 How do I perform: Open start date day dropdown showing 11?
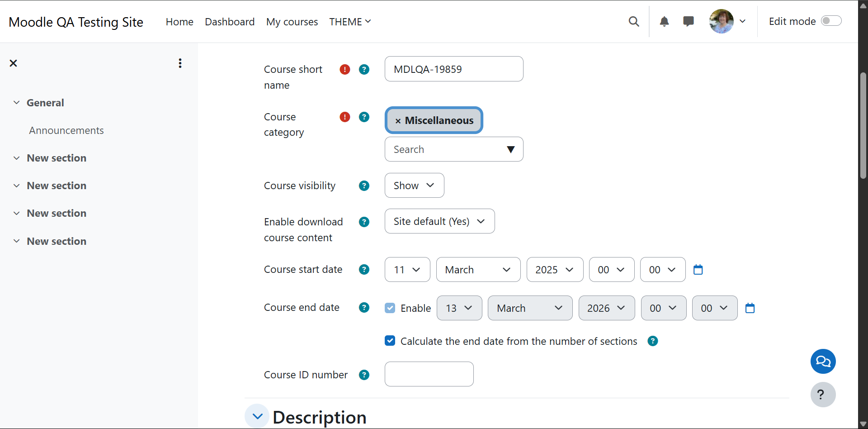pyautogui.click(x=407, y=270)
